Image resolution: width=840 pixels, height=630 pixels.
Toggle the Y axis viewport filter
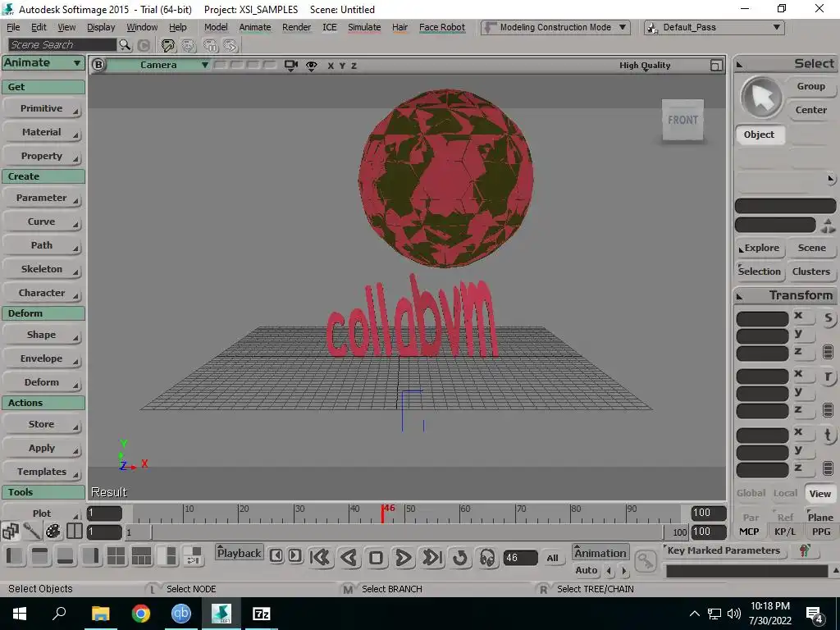pos(342,66)
